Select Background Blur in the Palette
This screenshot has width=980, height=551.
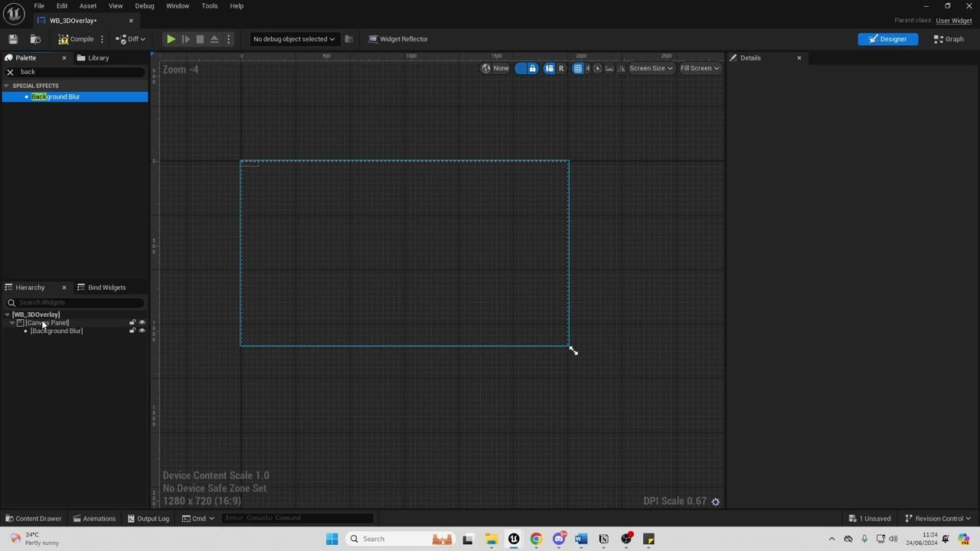pos(75,97)
